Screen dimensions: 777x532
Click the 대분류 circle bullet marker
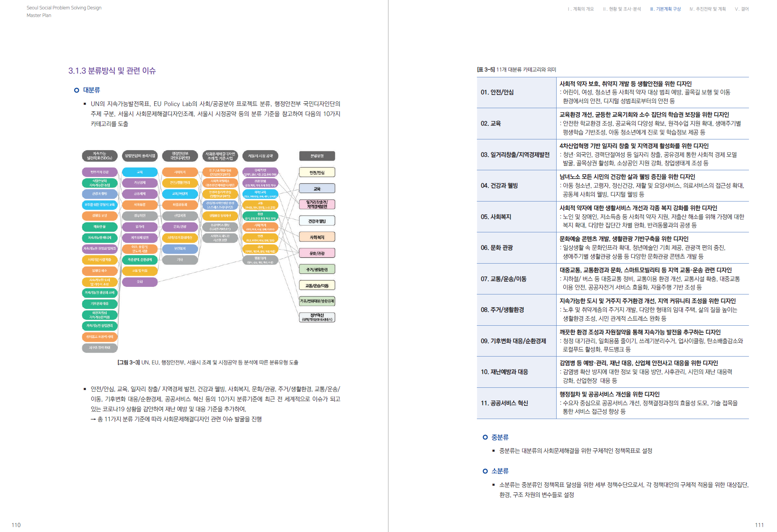click(x=77, y=90)
